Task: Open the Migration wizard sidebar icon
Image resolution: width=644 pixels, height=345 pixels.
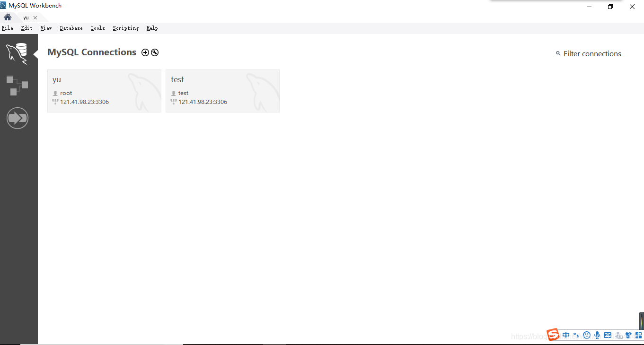Action: point(18,118)
